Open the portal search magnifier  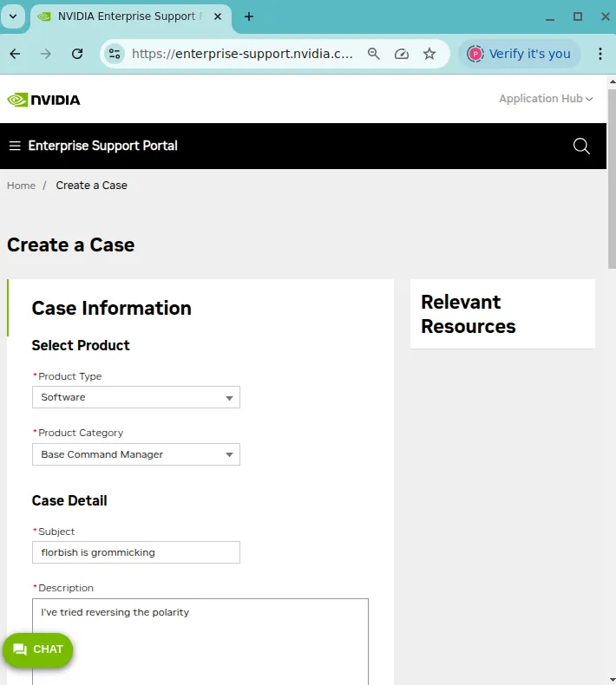pyautogui.click(x=581, y=146)
